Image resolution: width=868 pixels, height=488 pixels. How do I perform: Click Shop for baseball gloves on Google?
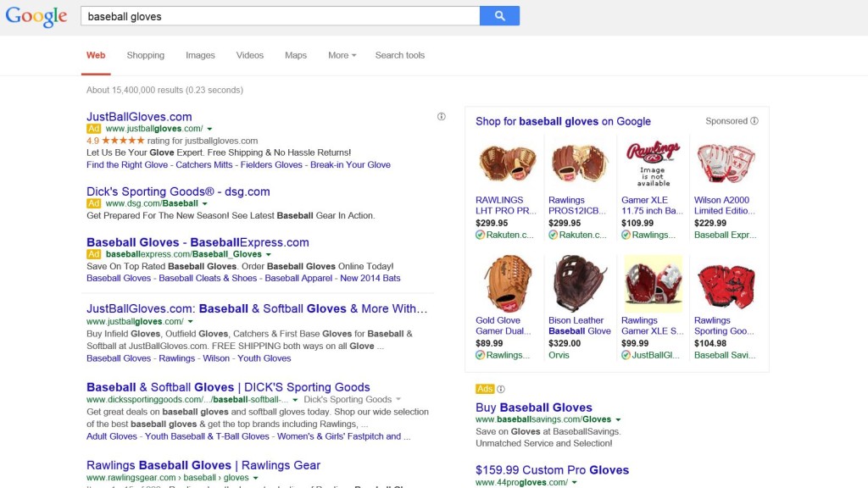(563, 121)
